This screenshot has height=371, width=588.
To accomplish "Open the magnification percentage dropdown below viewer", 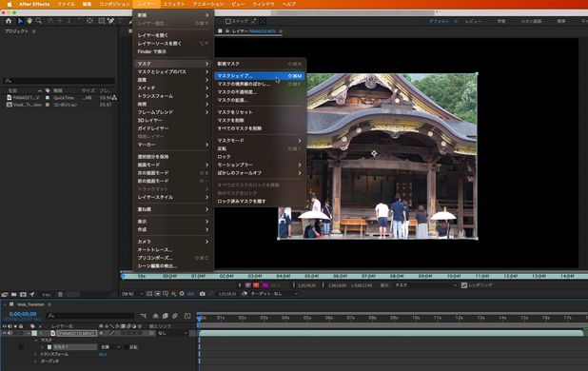I will [132, 294].
